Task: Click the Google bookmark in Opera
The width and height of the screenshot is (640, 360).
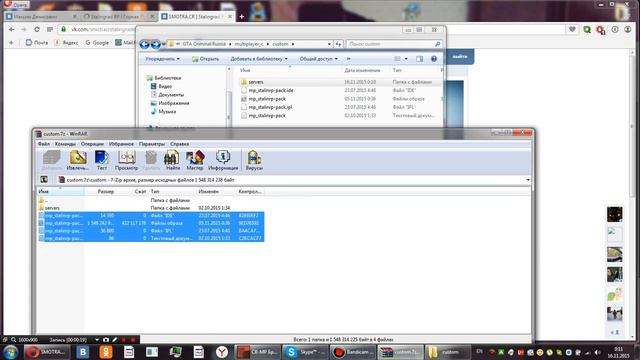Action: 97,42
